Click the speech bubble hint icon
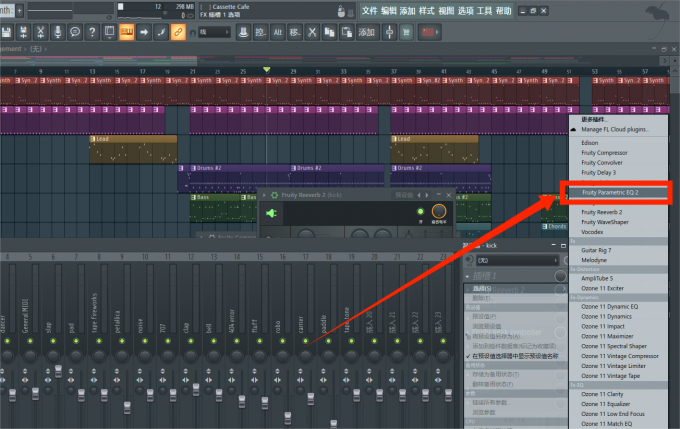Viewport: 680px width, 429px height. (75, 32)
